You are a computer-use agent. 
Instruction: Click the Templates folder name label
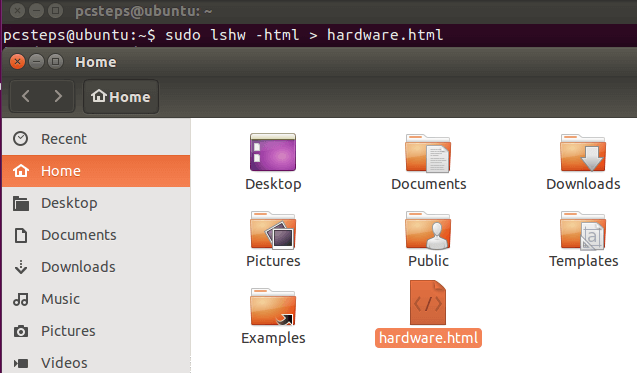pos(583,261)
